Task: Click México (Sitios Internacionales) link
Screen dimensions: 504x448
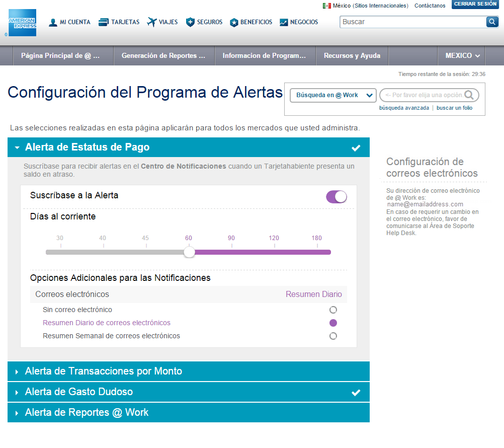Action: pos(370,6)
